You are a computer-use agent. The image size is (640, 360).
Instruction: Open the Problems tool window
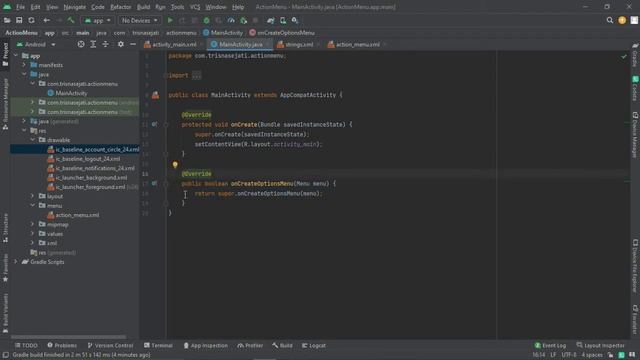[x=62, y=345]
